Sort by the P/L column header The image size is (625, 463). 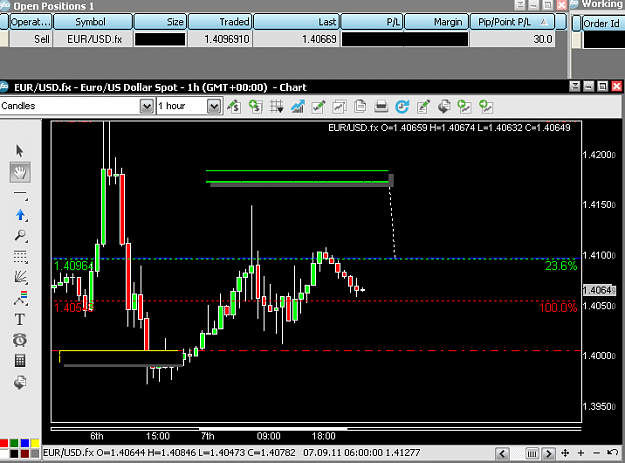click(x=372, y=22)
